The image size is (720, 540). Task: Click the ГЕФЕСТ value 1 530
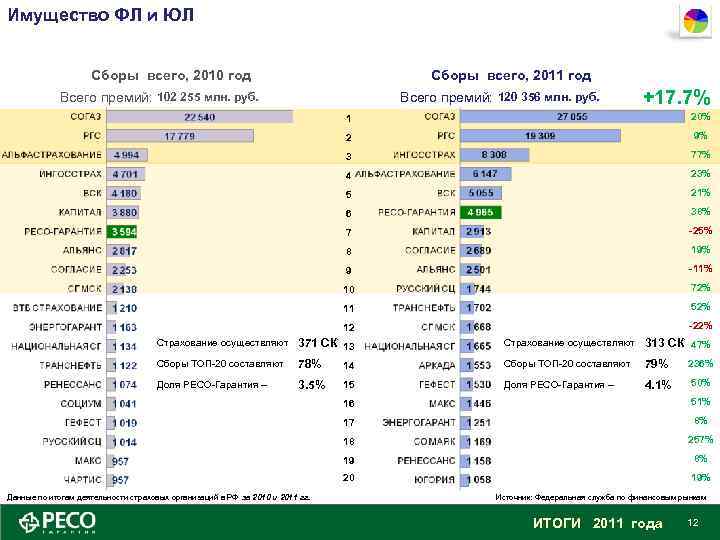coord(478,384)
